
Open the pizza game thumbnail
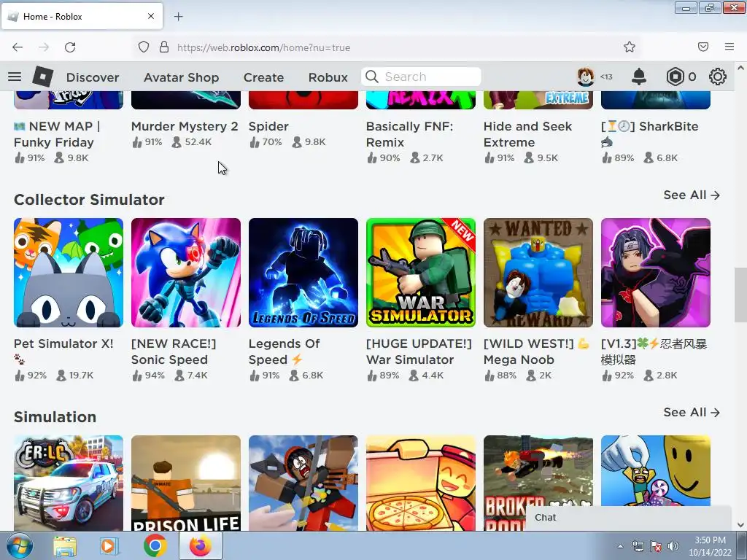coord(421,483)
